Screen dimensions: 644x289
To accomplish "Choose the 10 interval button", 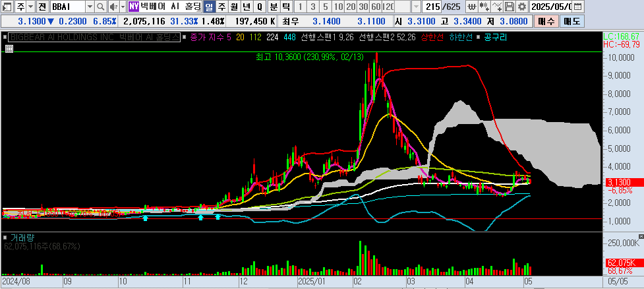I will [x=338, y=6].
